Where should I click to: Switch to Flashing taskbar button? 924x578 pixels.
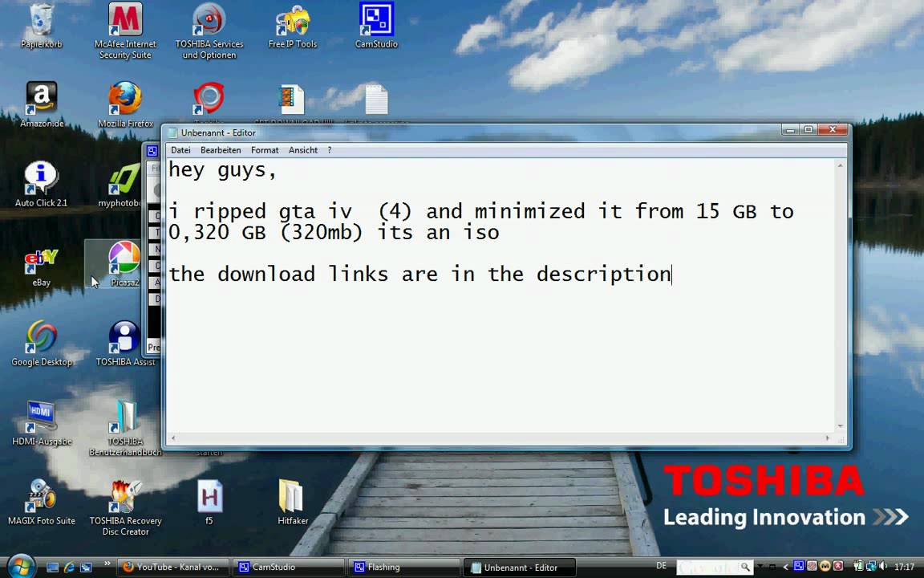point(404,568)
